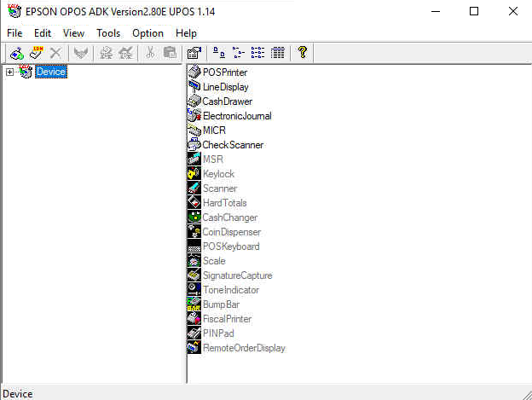Select the ToneIndicator text label
This screenshot has width=532, height=400.
point(231,290)
